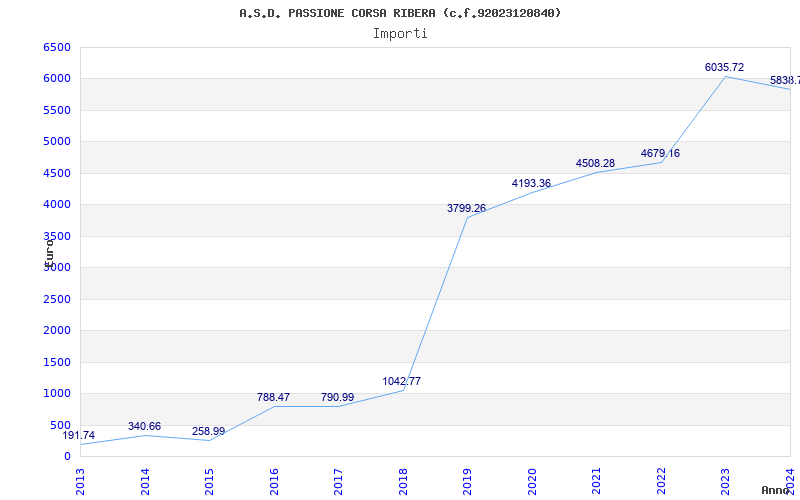Viewport: 800px width, 500px height.
Task: Click the y-axis value 4500
Action: point(57,173)
